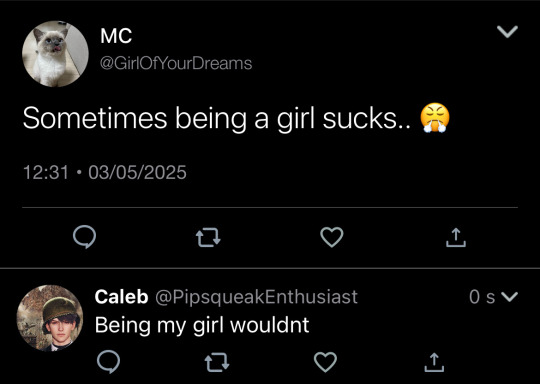
Task: Share MC's main tweet
Action: [x=456, y=237]
